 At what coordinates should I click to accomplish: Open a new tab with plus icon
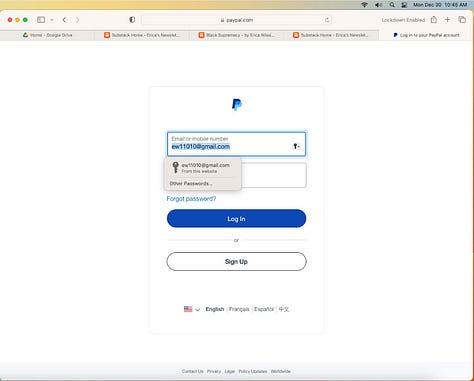(x=448, y=20)
